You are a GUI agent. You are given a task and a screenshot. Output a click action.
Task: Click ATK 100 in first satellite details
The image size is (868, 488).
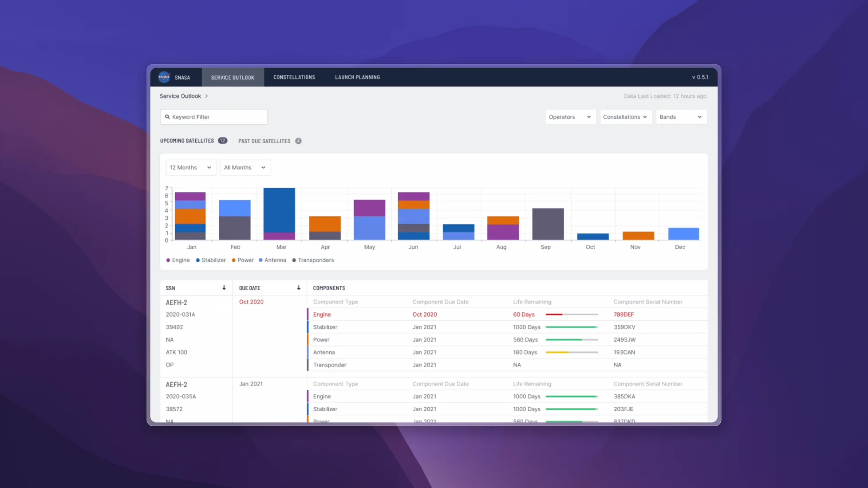coord(176,352)
